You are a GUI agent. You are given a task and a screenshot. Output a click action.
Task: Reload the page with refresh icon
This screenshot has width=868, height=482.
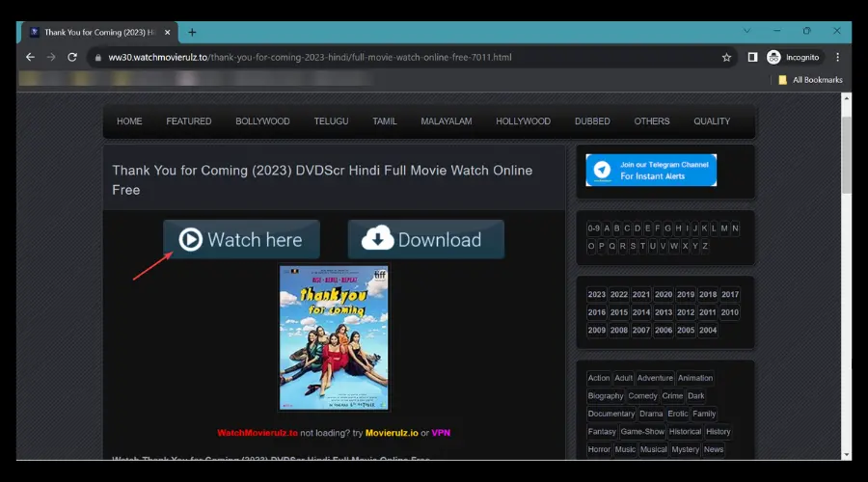pos(72,57)
